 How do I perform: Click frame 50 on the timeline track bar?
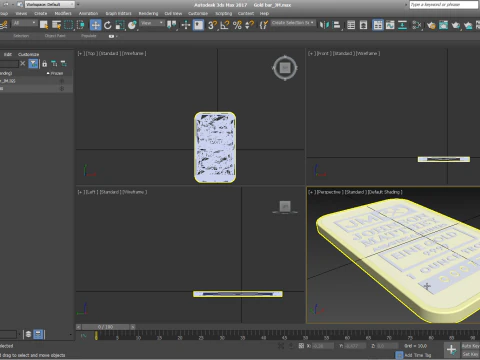tap(305, 336)
